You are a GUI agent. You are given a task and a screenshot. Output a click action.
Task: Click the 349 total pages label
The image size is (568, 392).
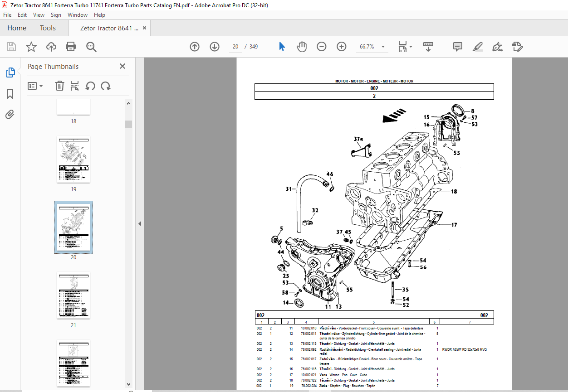254,47
